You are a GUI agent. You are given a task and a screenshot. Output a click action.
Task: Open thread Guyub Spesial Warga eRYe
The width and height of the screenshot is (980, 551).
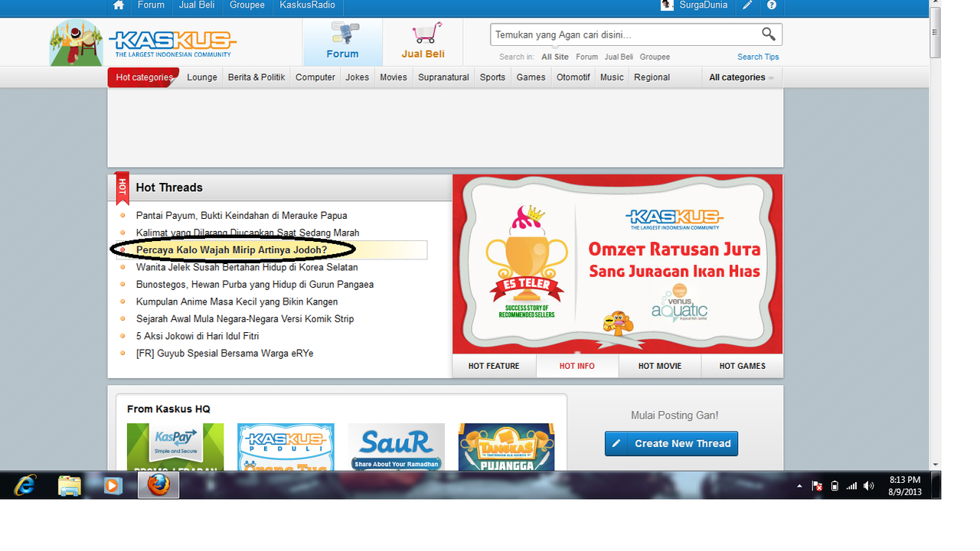coord(224,354)
